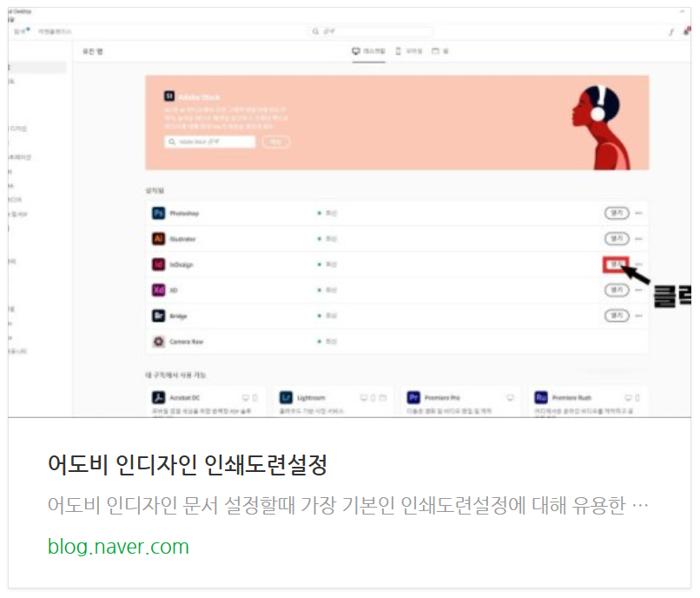The height and width of the screenshot is (598, 700).
Task: Click the Premiere Rush icon
Action: (x=541, y=397)
